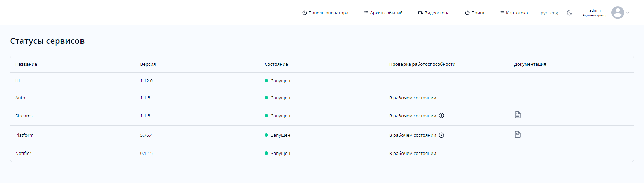The image size is (644, 183).
Task: Select the Notifier service row name
Action: click(23, 154)
